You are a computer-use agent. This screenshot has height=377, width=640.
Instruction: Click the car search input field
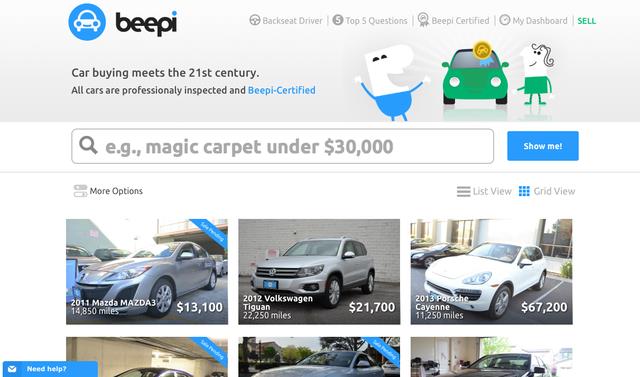click(x=282, y=146)
